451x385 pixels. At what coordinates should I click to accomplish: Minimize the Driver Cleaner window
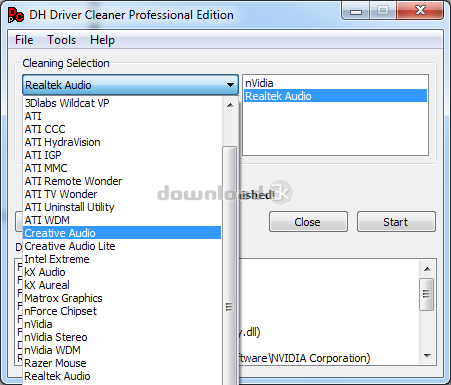click(355, 11)
